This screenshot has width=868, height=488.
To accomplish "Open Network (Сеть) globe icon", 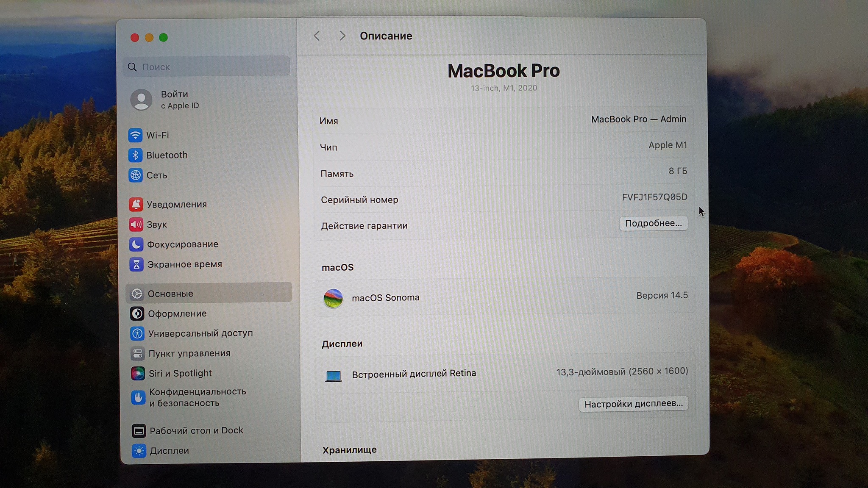I will coord(136,175).
